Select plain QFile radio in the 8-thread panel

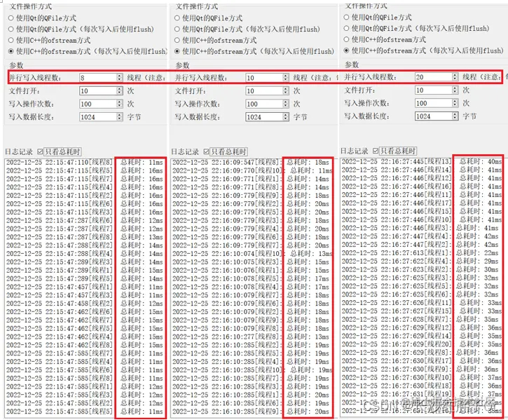click(x=11, y=18)
